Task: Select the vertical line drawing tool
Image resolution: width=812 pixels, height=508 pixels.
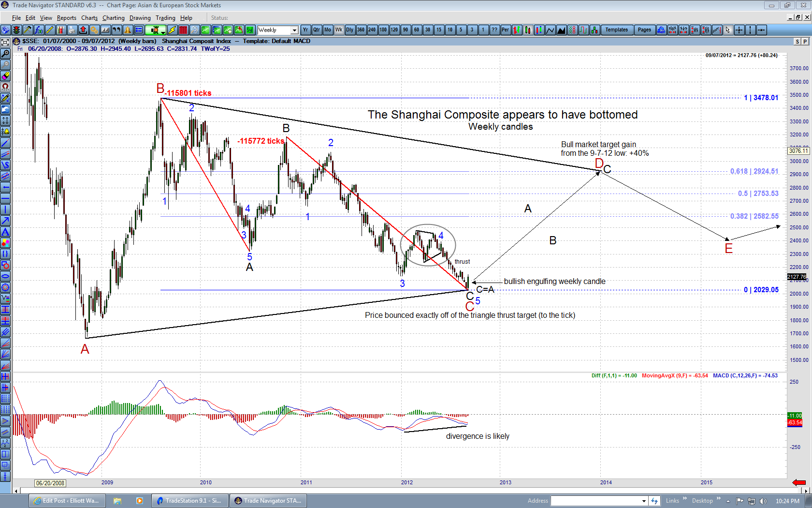Action: (x=5, y=209)
